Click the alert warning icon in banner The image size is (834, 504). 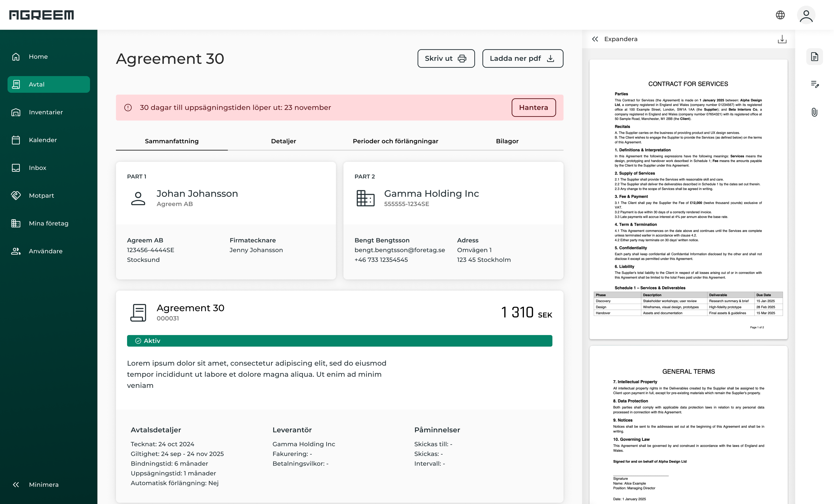[128, 108]
